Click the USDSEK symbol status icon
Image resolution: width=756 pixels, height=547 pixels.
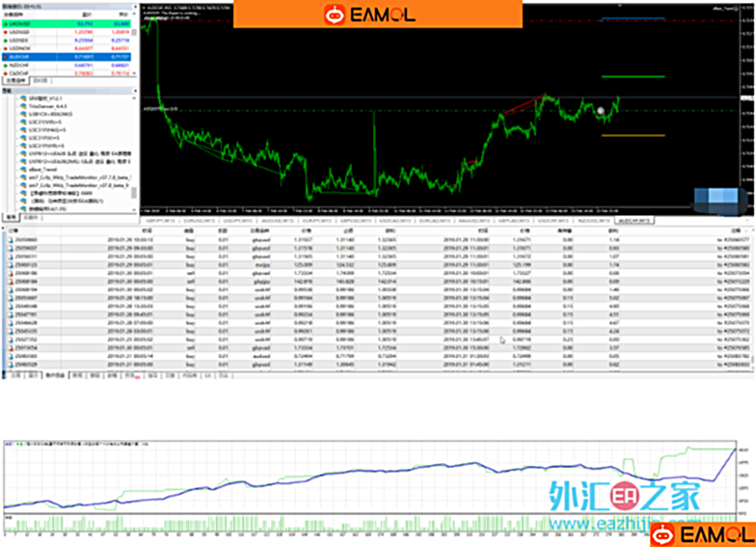pos(5,40)
